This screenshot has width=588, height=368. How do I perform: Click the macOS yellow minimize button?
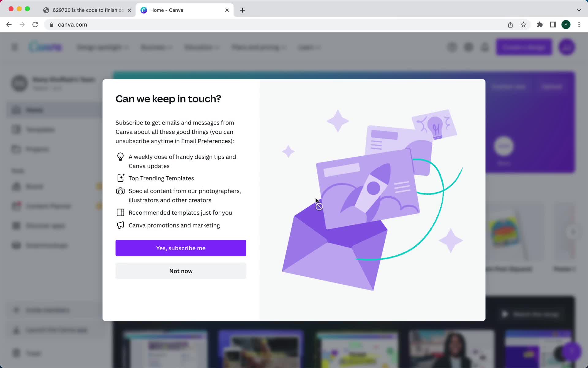click(x=19, y=9)
